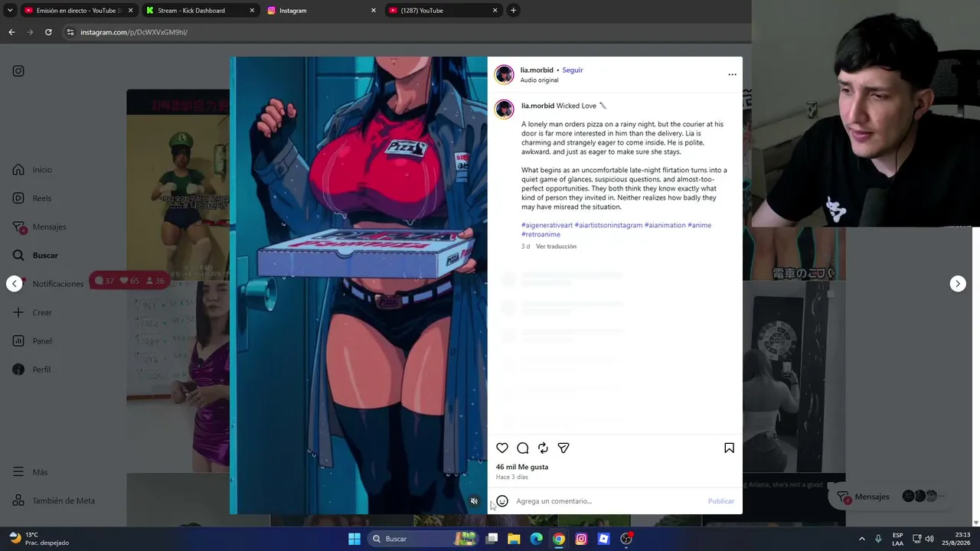Save the post with the bookmark icon
The height and width of the screenshot is (551, 980).
(729, 448)
